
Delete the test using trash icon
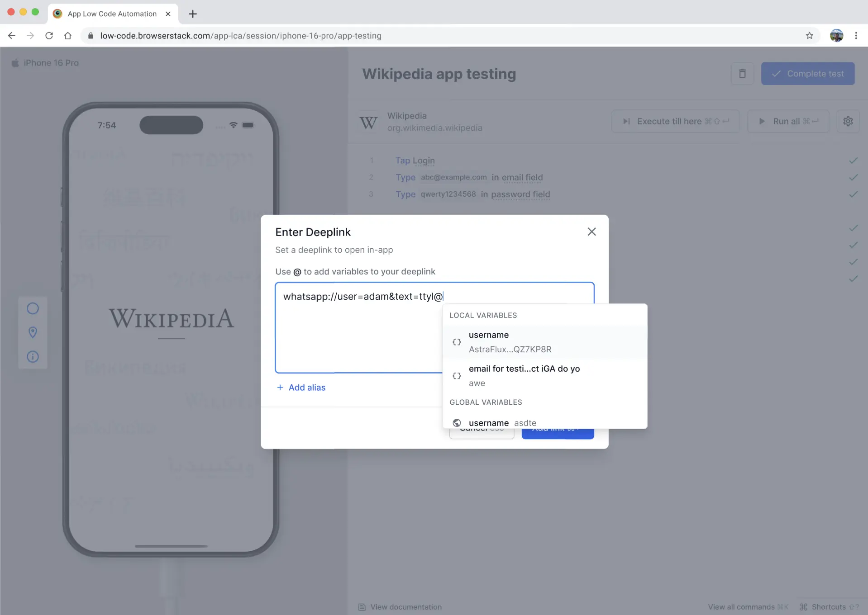742,73
